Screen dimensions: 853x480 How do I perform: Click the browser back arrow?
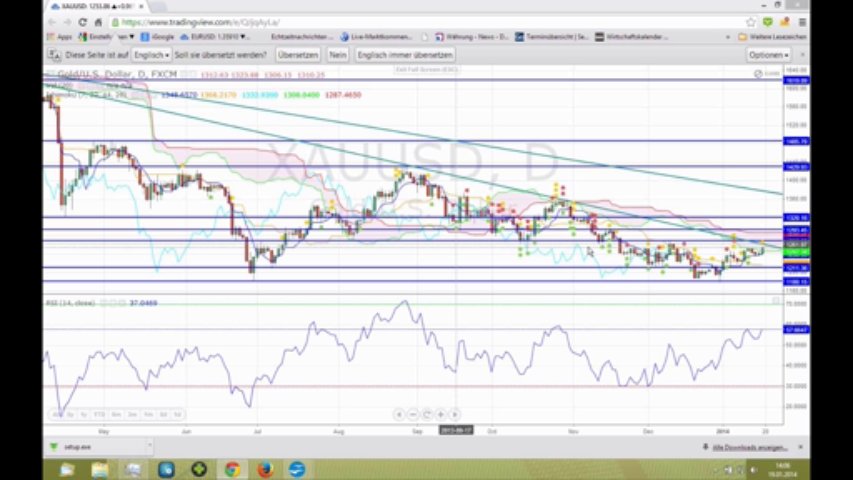(53, 21)
